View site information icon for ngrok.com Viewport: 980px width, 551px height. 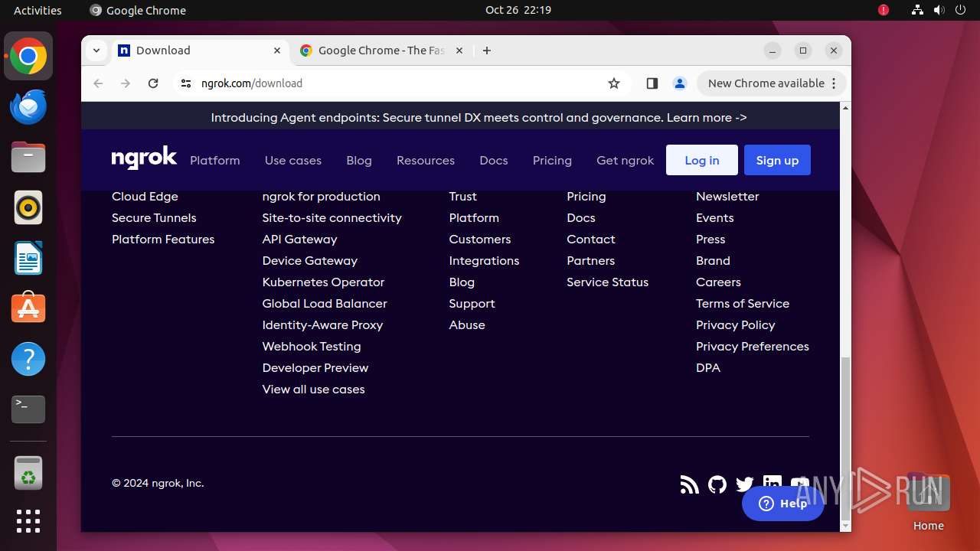pyautogui.click(x=186, y=83)
